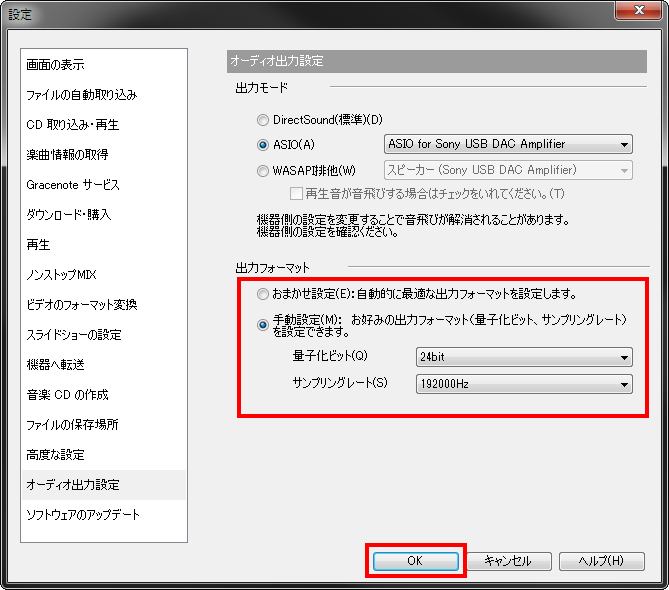Screen dimensions: 669x590
Task: Select the ASIO output mode radio button
Action: pyautogui.click(x=264, y=145)
